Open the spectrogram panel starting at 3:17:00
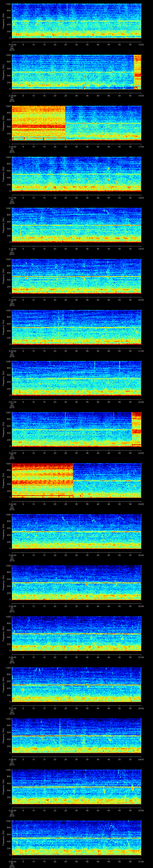Image resolution: width=153 pixels, height=868 pixels. pyautogui.click(x=77, y=174)
